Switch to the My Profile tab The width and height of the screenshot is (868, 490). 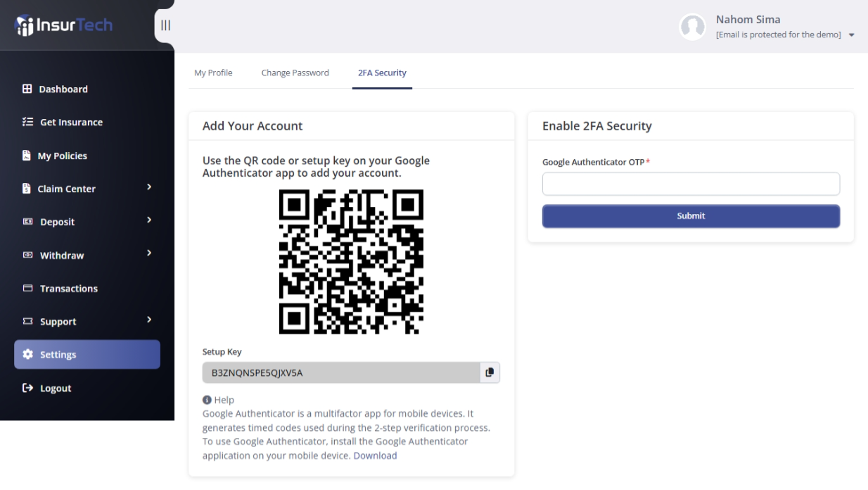(213, 73)
